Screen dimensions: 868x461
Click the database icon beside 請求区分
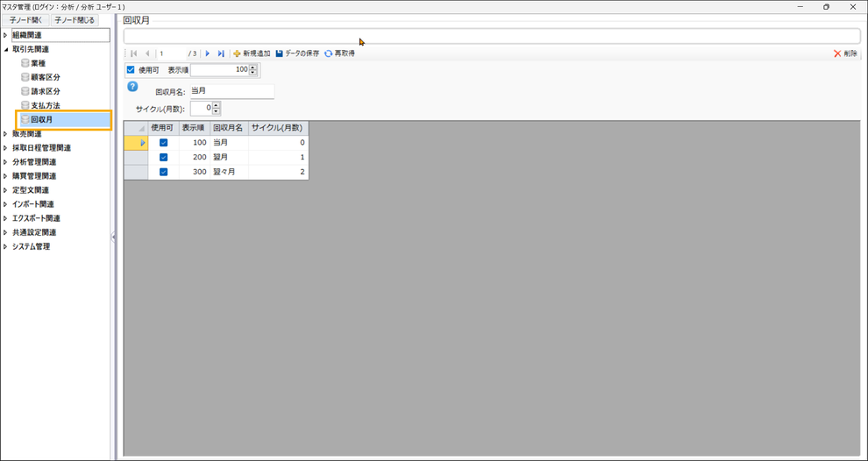coord(25,91)
